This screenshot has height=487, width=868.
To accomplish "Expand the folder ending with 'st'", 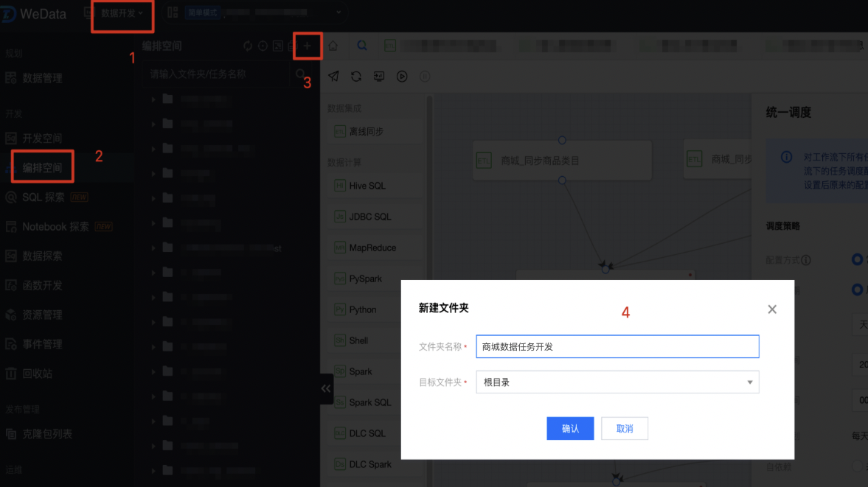I will pyautogui.click(x=153, y=248).
